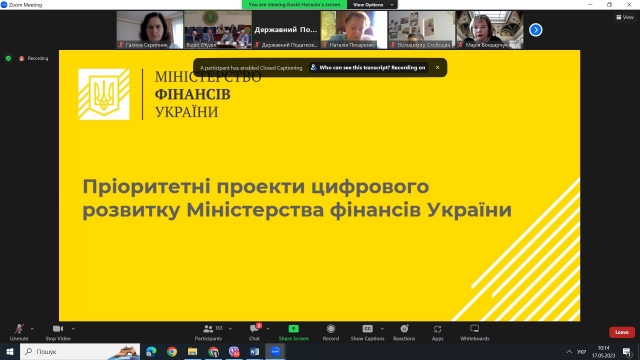This screenshot has height=360, width=640.
Task: Open Google Chrome from the taskbar
Action: 172,351
